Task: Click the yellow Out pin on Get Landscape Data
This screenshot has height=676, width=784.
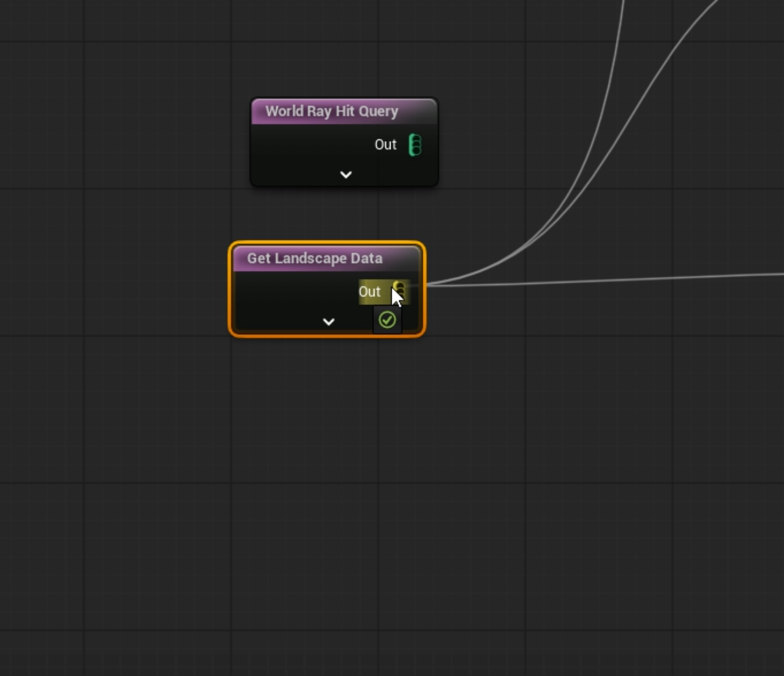Action: pyautogui.click(x=399, y=291)
